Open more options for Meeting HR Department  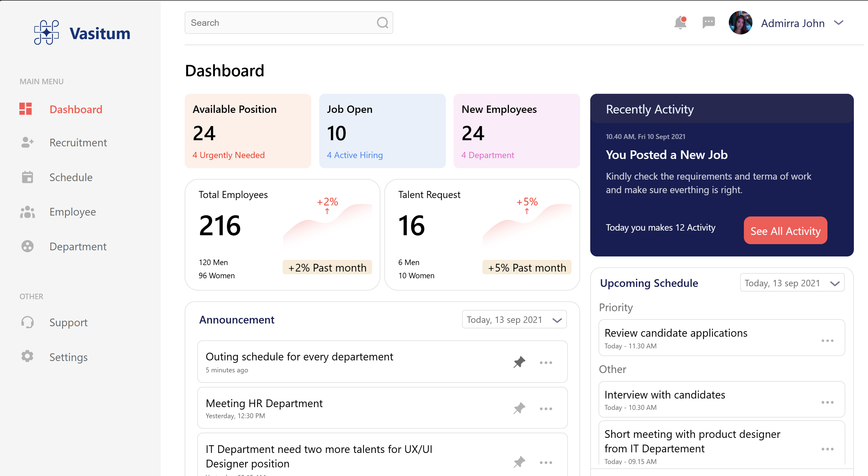(545, 409)
